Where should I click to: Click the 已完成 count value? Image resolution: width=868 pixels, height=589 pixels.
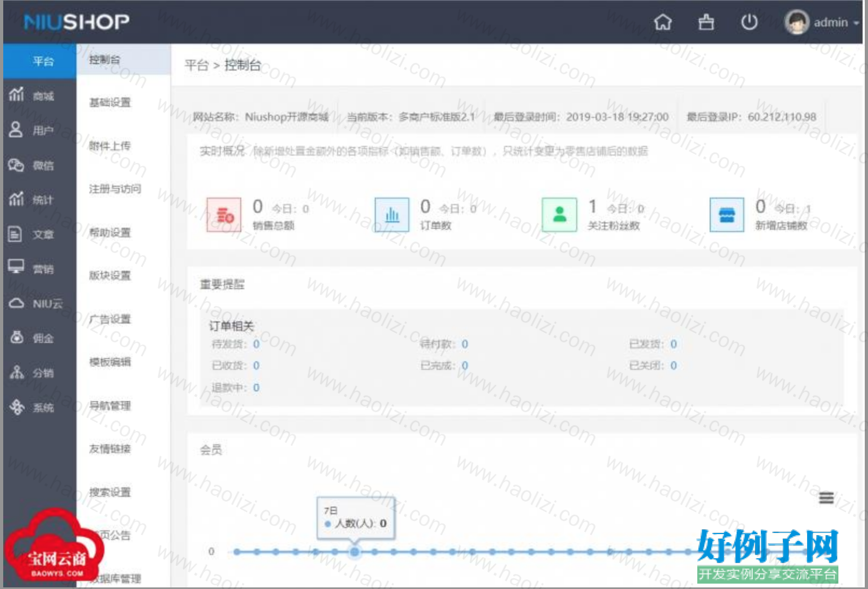(465, 366)
